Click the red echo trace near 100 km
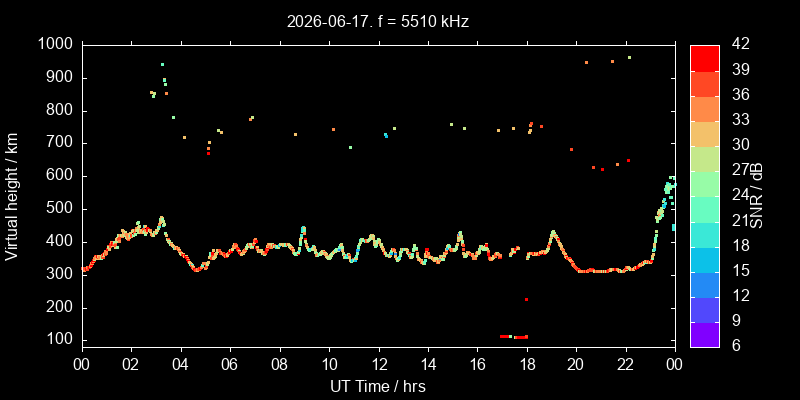This screenshot has width=800, height=400. coord(514,337)
